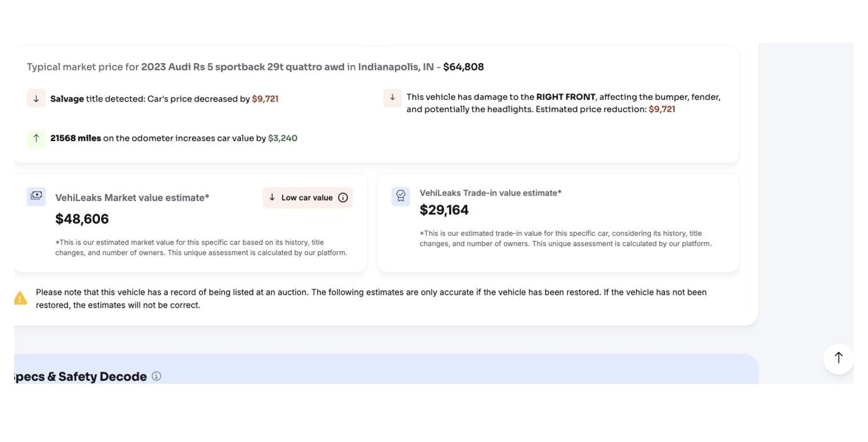Click the yellow warning triangle icon
Screen dimensions: 868x442
tap(20, 298)
